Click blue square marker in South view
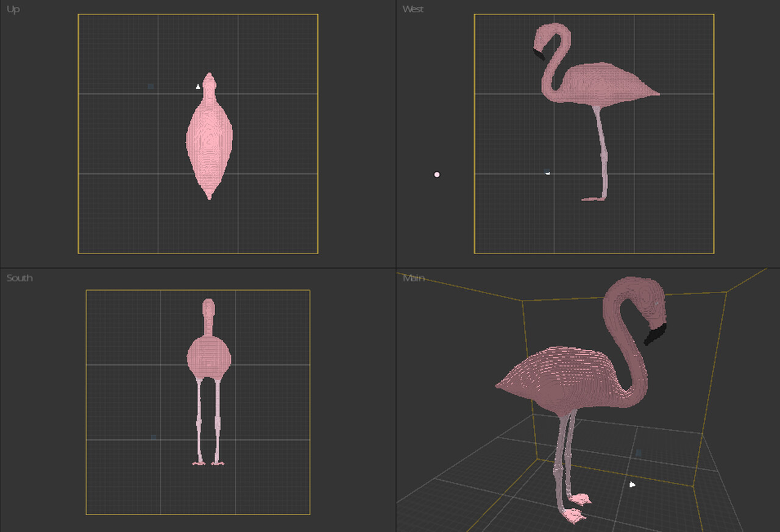 [154, 437]
